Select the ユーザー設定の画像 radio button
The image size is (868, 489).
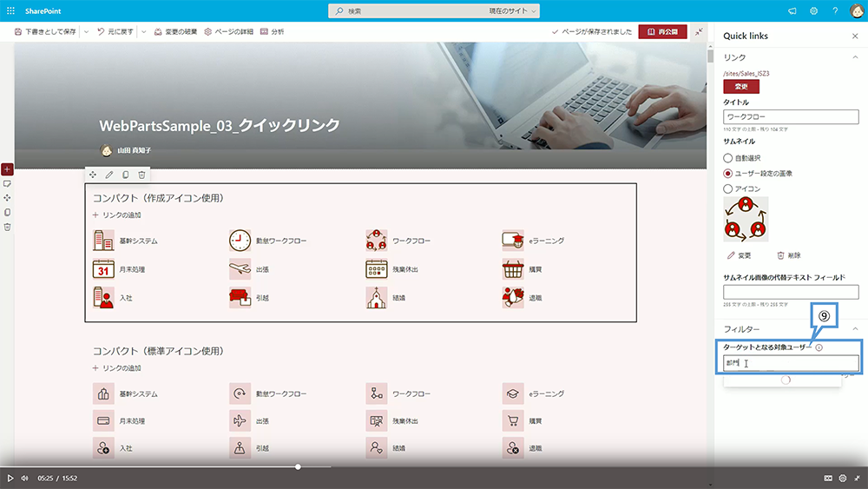[728, 173]
